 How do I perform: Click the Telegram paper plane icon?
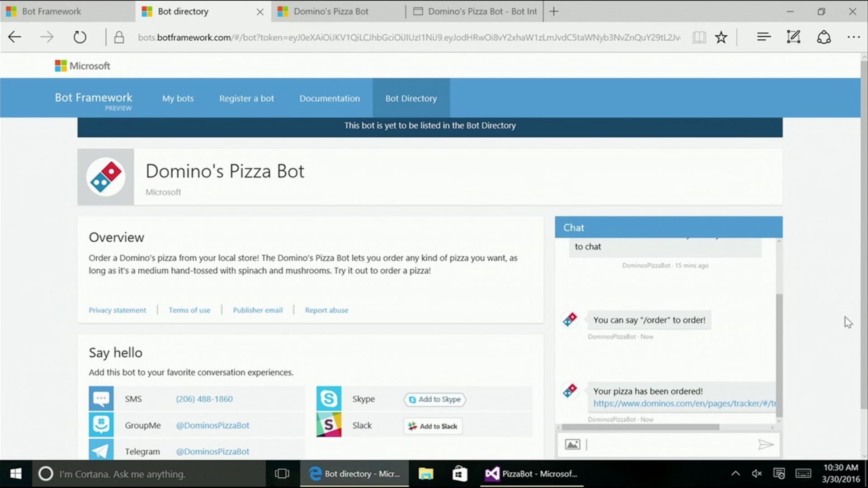(101, 450)
